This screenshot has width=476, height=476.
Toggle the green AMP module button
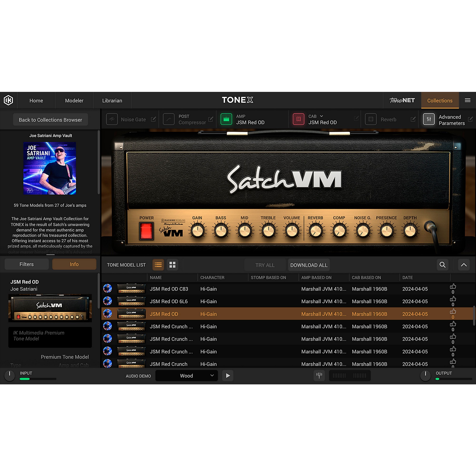click(226, 119)
